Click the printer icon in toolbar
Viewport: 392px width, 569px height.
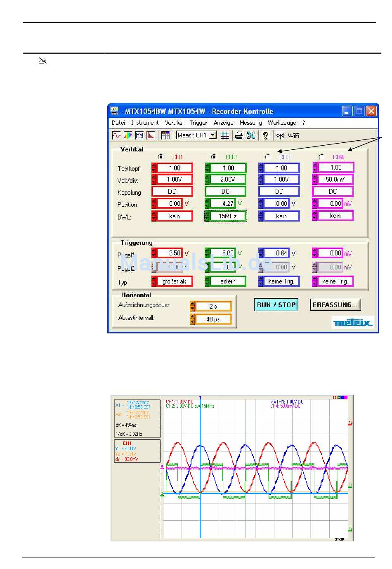(239, 135)
